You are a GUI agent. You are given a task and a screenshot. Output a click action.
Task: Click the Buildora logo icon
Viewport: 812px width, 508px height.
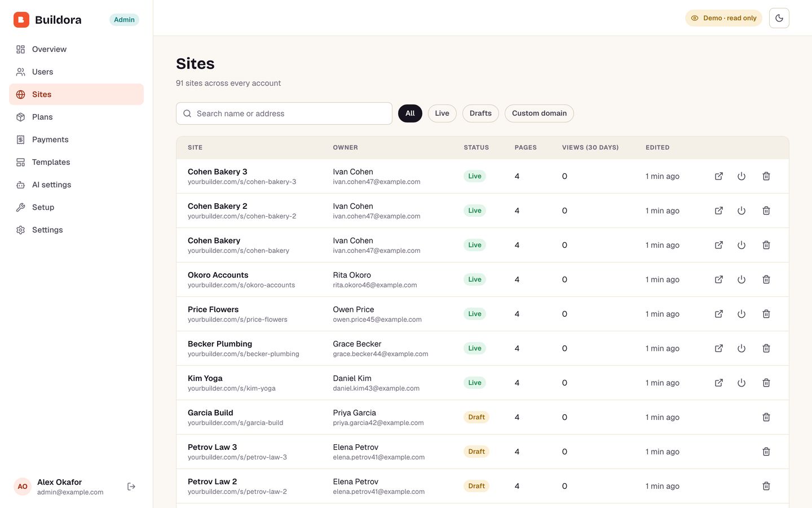point(21,20)
